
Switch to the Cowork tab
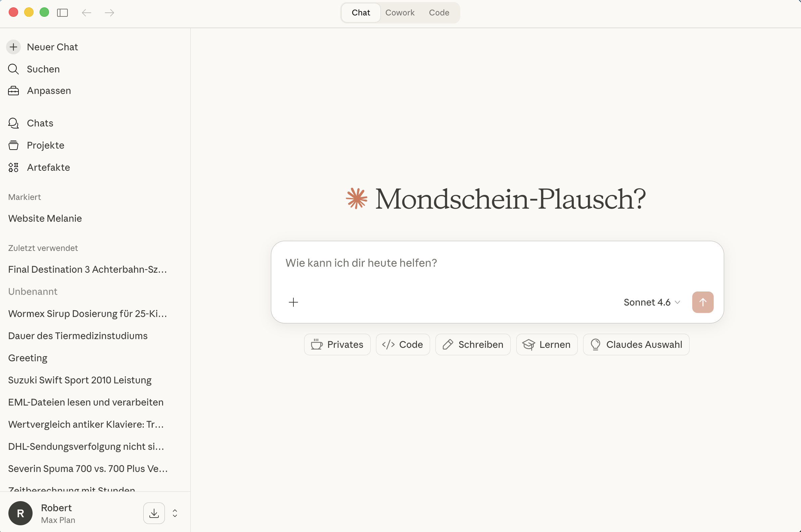(x=399, y=12)
